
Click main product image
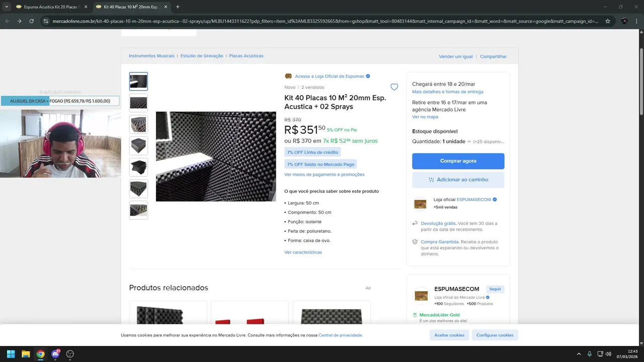coord(216,156)
